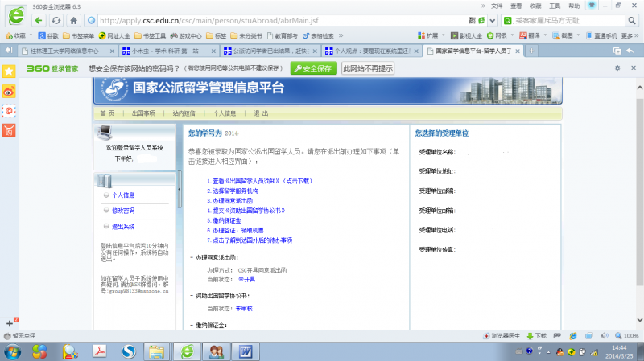Open Adobe Reader from the taskbar
The width and height of the screenshot is (644, 361).
pos(99,351)
